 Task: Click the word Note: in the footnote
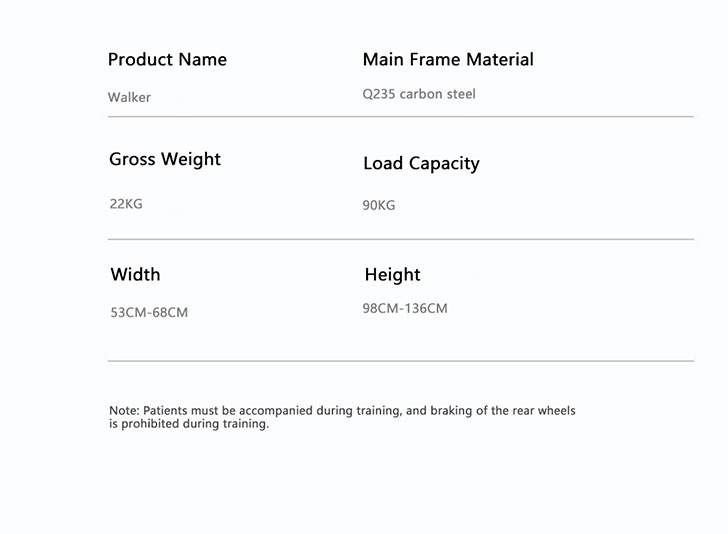click(x=124, y=411)
